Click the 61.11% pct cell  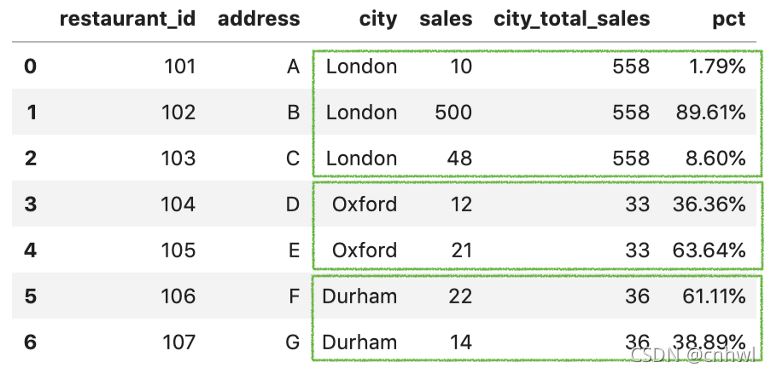coord(714,296)
